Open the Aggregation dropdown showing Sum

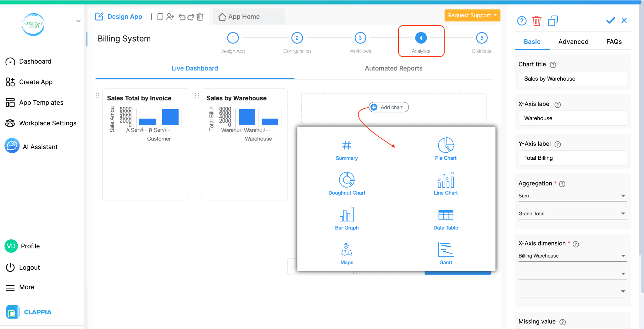click(572, 196)
